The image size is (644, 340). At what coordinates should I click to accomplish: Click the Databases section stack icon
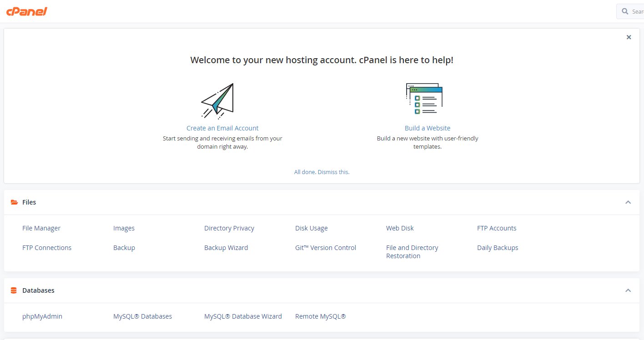click(14, 290)
